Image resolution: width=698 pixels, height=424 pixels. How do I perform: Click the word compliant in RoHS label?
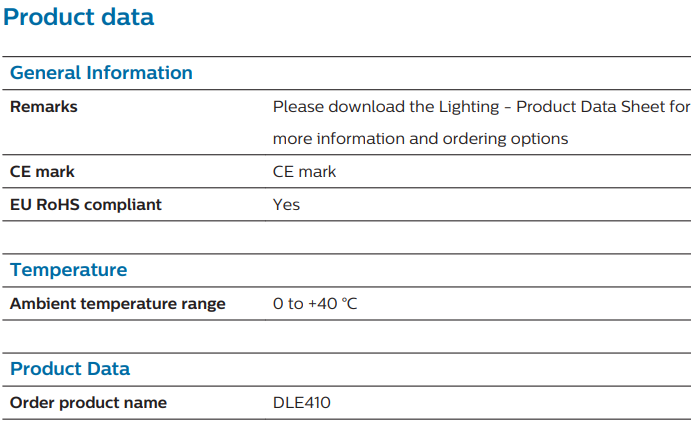(123, 205)
